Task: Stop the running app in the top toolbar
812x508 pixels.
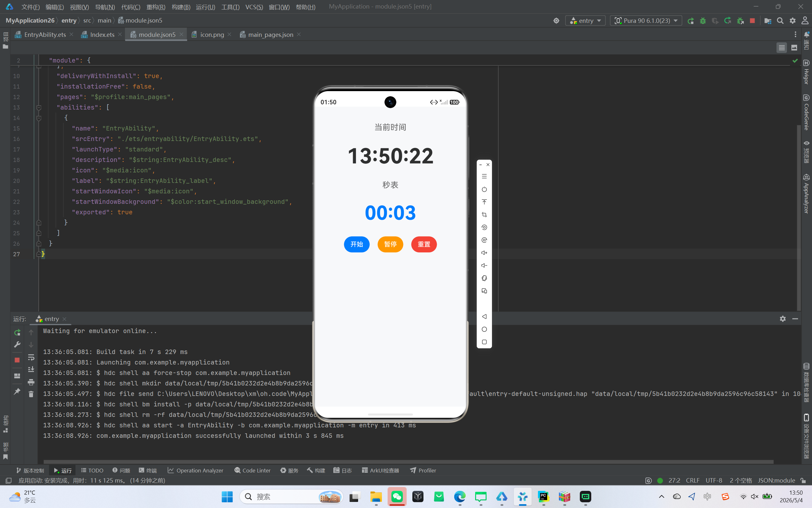Action: [752, 21]
